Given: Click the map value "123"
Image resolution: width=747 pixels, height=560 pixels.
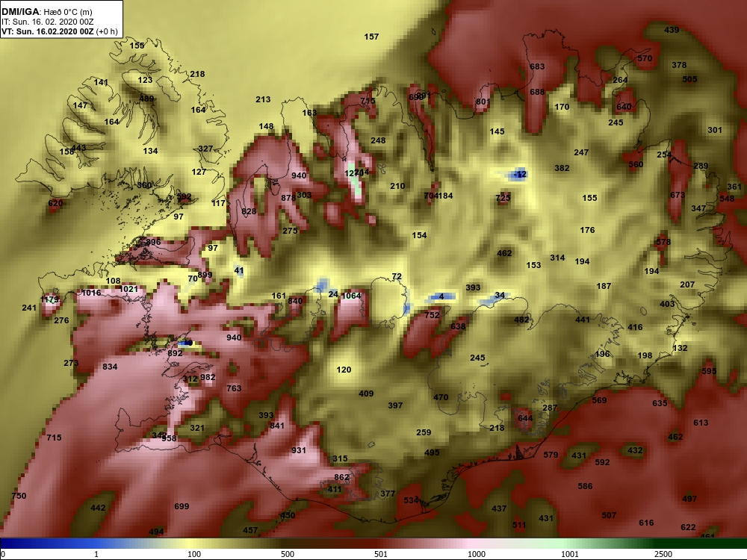Looking at the screenshot, I should (145, 80).
